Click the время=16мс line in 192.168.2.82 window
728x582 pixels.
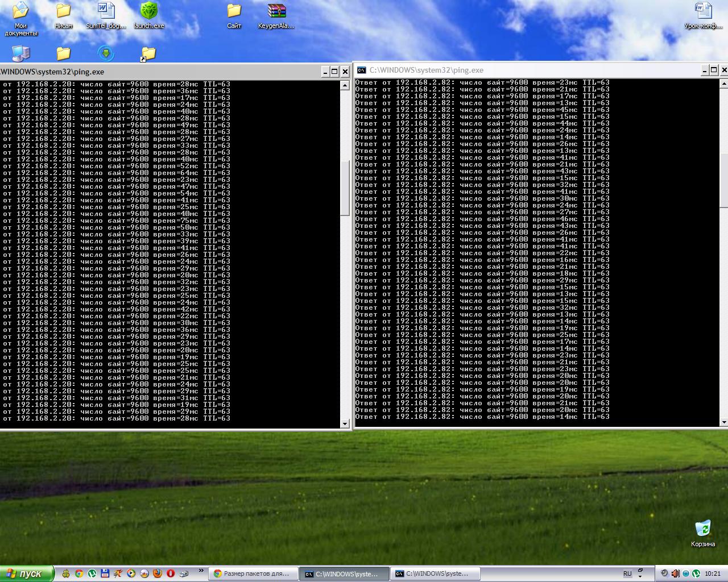click(x=482, y=260)
